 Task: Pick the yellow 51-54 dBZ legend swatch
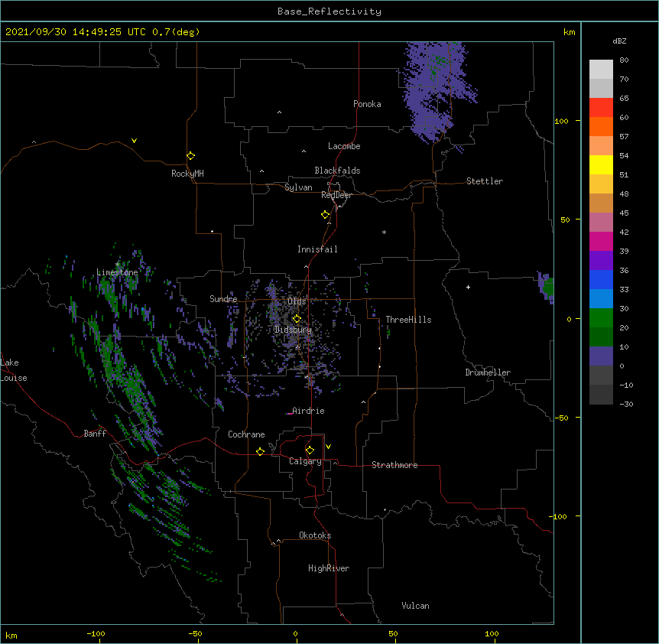[x=601, y=164]
